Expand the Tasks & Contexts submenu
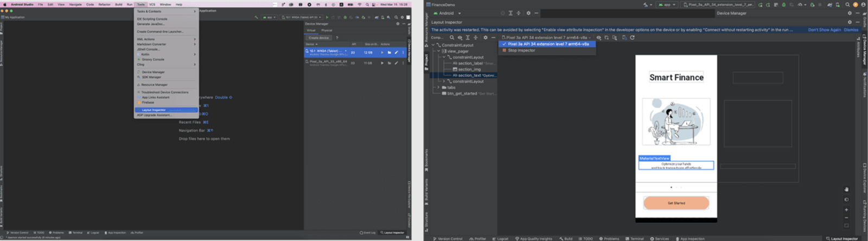The image size is (868, 241). [x=166, y=11]
